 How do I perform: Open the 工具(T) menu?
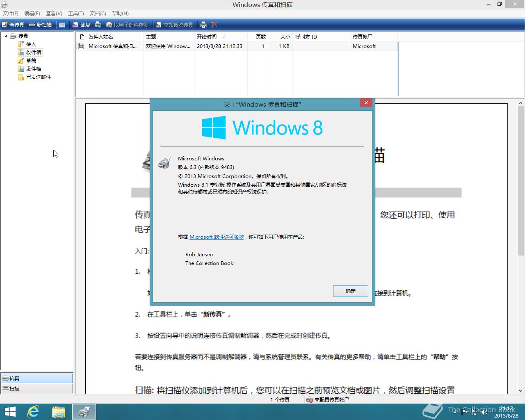point(76,14)
